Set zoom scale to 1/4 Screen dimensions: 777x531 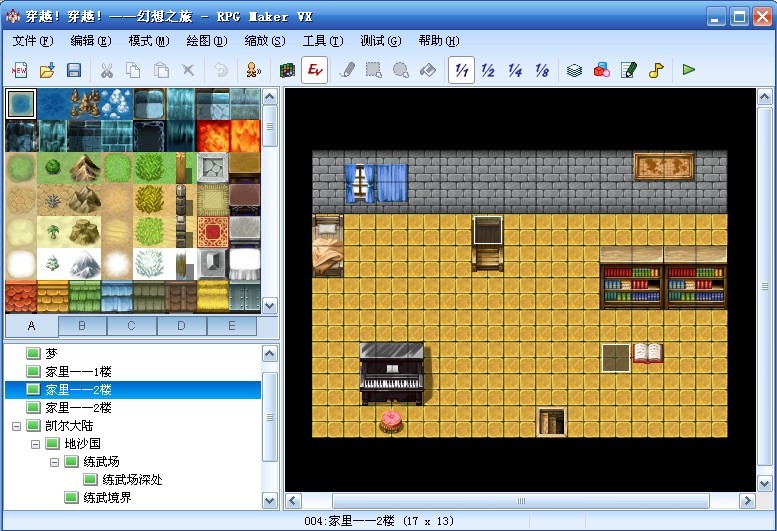tap(515, 70)
